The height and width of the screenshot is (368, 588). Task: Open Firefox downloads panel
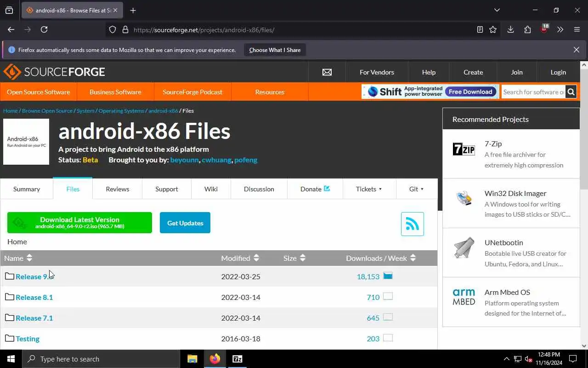pyautogui.click(x=510, y=29)
